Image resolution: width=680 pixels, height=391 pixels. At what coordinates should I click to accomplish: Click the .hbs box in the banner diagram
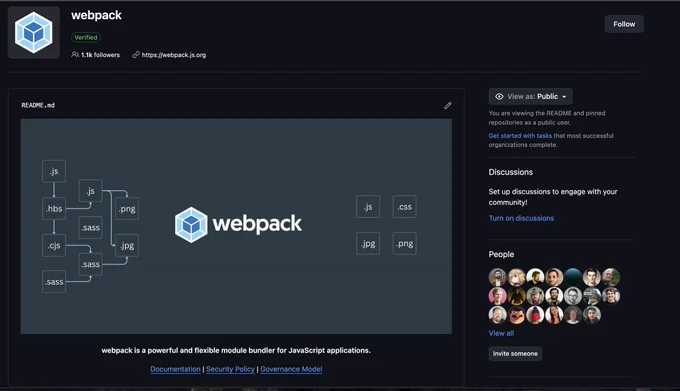(54, 209)
